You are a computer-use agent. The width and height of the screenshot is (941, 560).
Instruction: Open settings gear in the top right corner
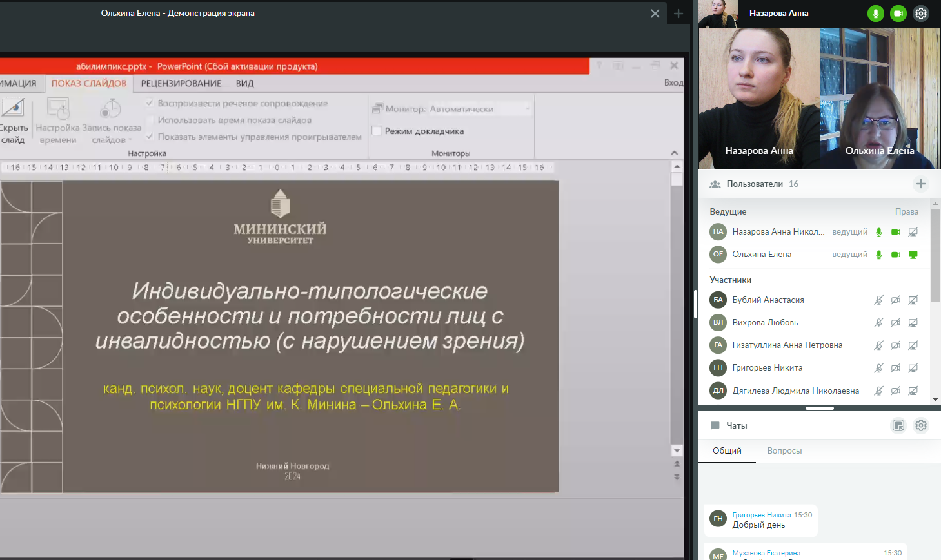point(921,14)
